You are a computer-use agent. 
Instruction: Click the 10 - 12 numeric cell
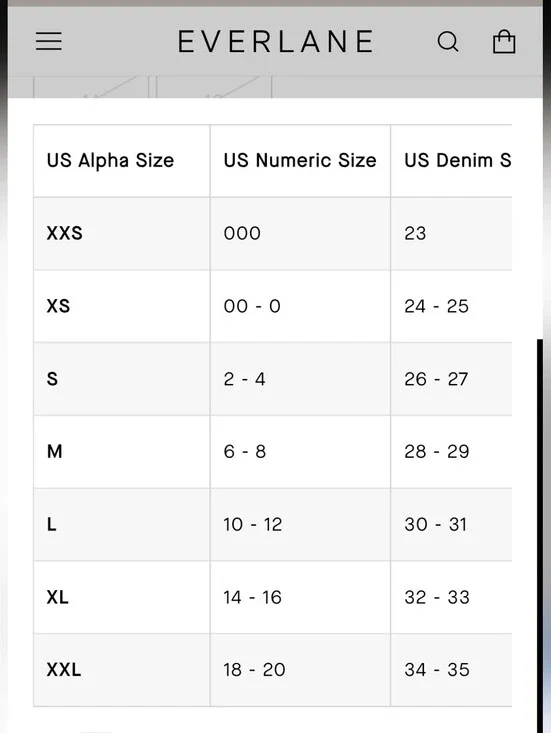click(x=301, y=525)
